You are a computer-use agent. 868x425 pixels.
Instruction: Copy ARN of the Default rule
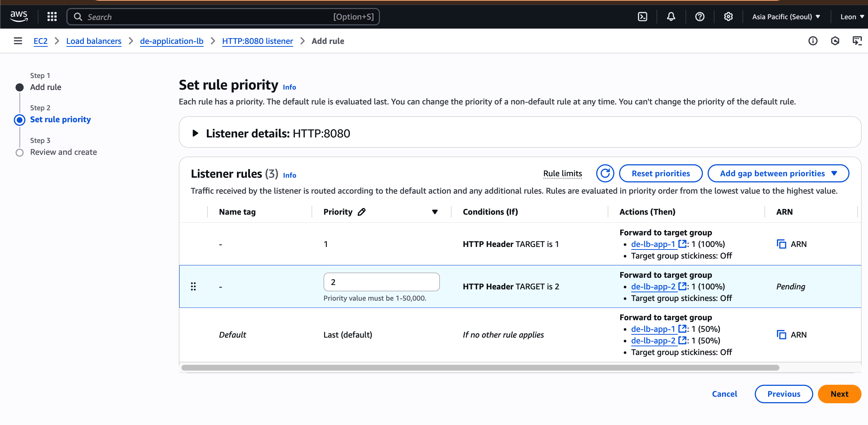point(781,335)
